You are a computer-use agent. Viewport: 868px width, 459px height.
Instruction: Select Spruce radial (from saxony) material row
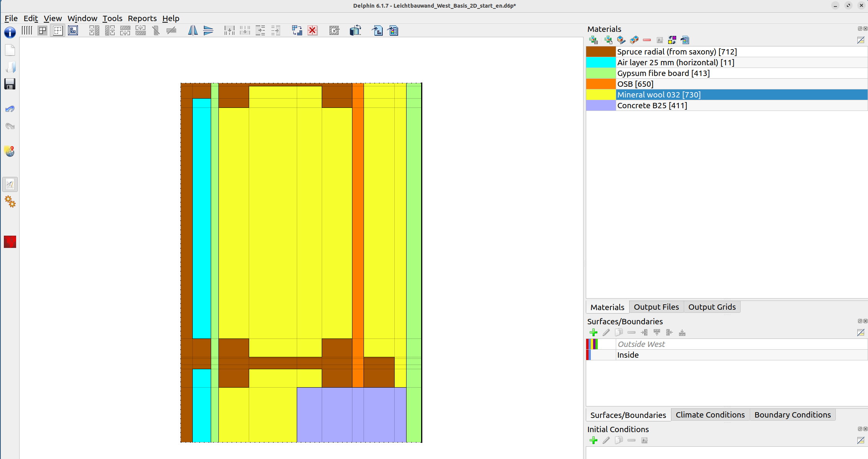tap(727, 52)
